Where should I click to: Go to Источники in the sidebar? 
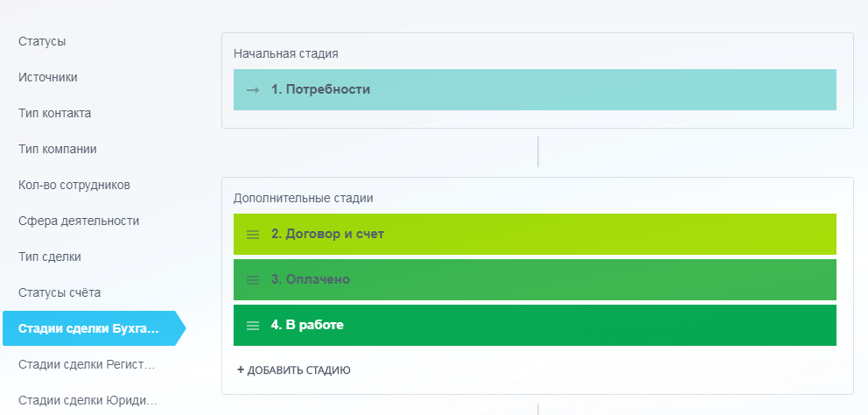coord(48,77)
